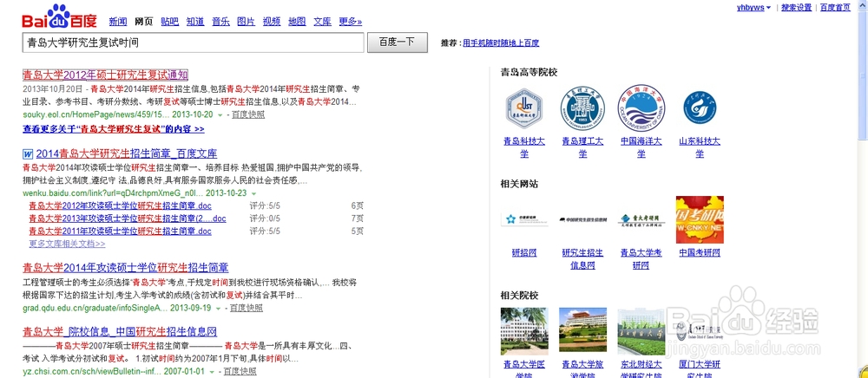Viewport: 868px width, 378px height.
Task: Click the souky.eol.cn green URL text
Action: point(95,115)
